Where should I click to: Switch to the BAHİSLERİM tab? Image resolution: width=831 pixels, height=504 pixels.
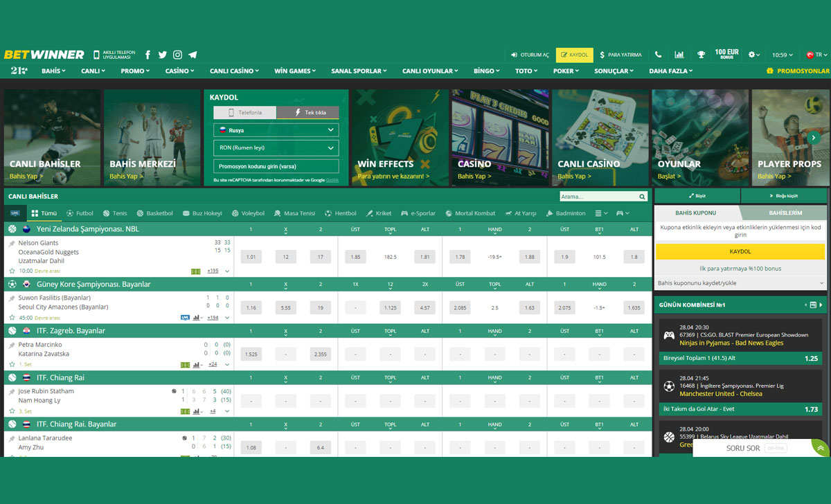785,213
